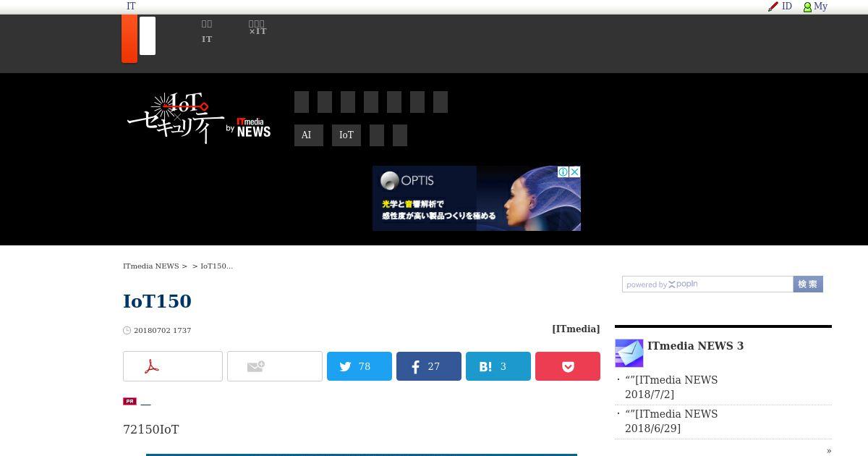Screen dimensions: 868x456
Task: Click the » more link in sidebar
Action: point(829,450)
